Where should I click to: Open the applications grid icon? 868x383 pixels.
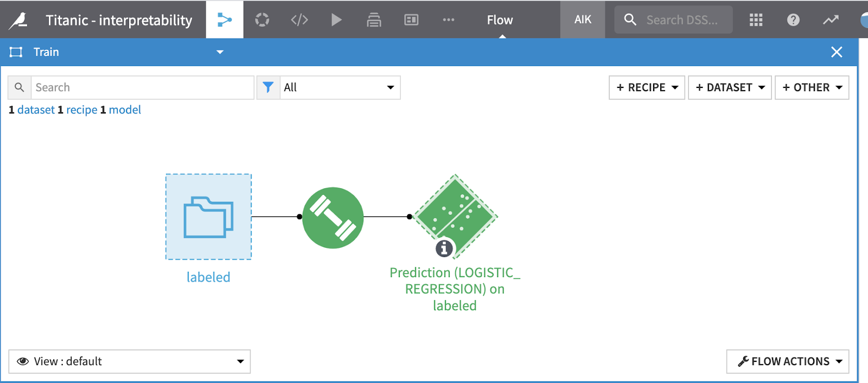756,20
